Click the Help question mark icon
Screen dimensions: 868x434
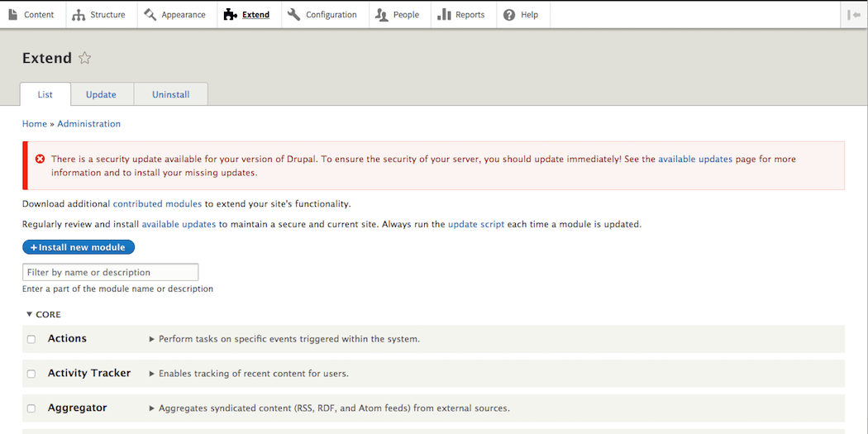(509, 15)
